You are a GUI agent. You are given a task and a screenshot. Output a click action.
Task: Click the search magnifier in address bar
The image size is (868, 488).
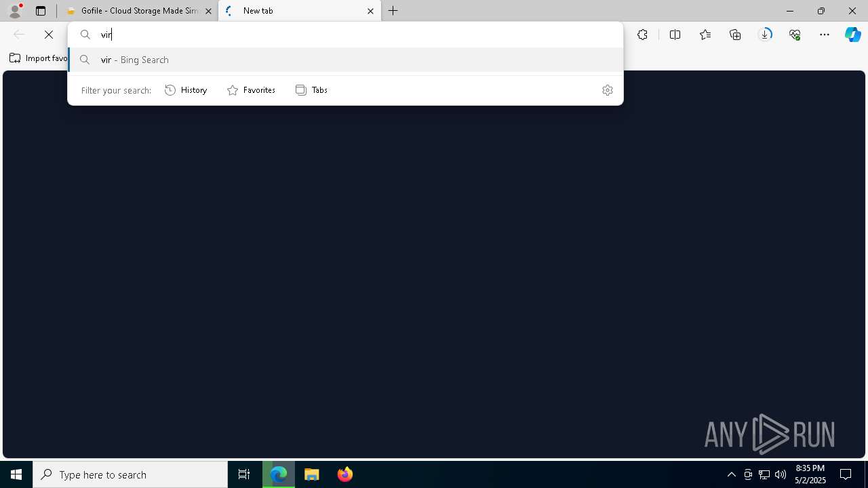tap(85, 35)
